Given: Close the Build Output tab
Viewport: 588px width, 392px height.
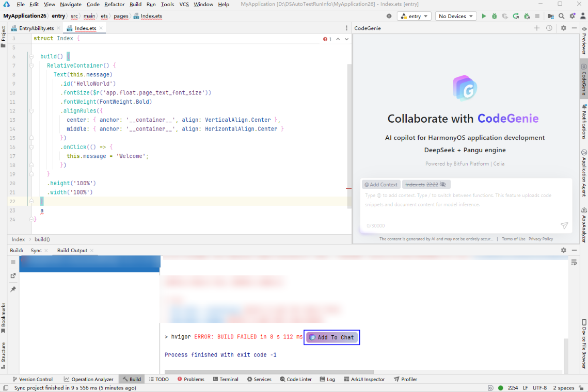Looking at the screenshot, I should coord(92,250).
